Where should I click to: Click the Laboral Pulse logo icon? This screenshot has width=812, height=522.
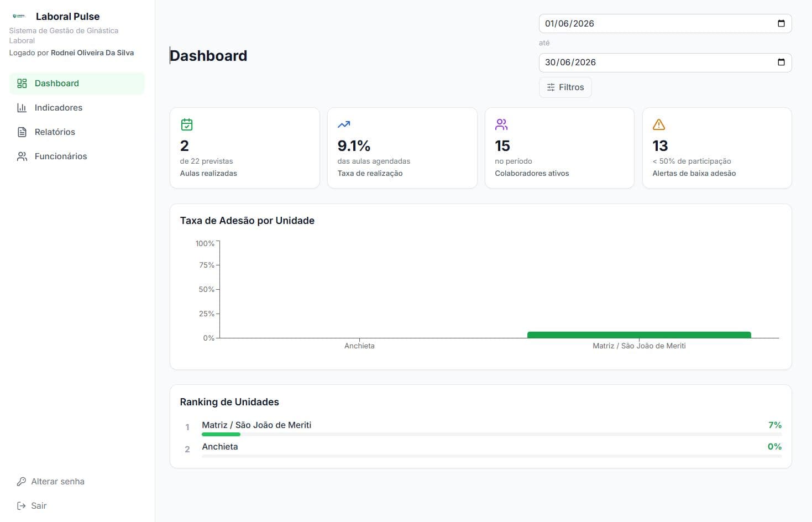tap(19, 16)
